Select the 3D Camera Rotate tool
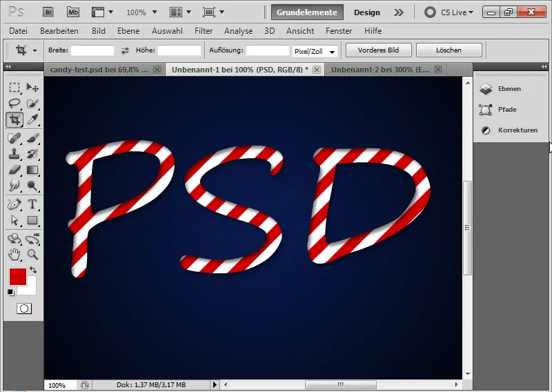The image size is (552, 392). tap(32, 239)
